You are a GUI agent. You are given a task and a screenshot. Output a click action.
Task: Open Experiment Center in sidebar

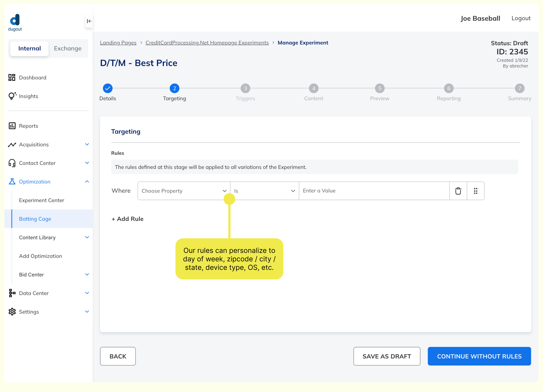pos(41,200)
